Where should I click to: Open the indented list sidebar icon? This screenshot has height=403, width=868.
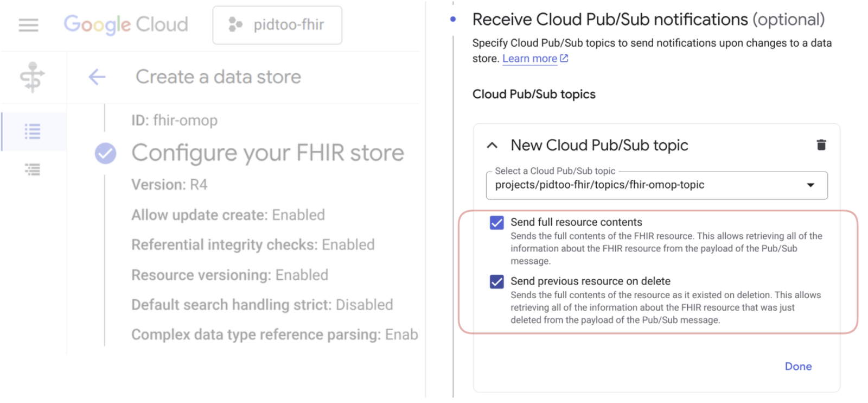(x=33, y=170)
